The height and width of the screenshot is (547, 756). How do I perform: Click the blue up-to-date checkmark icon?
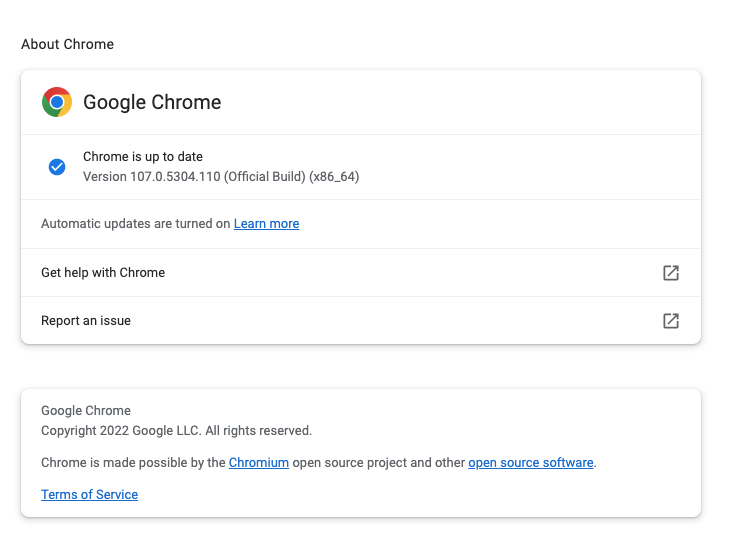pos(57,167)
